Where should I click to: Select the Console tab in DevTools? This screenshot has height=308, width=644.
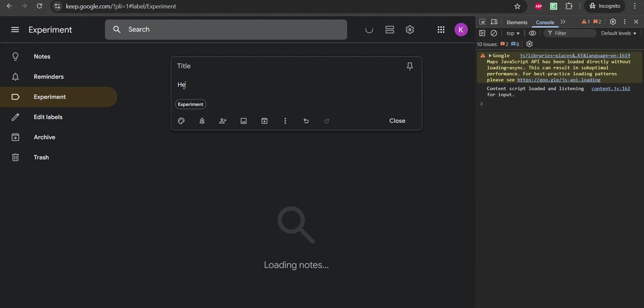click(x=545, y=22)
